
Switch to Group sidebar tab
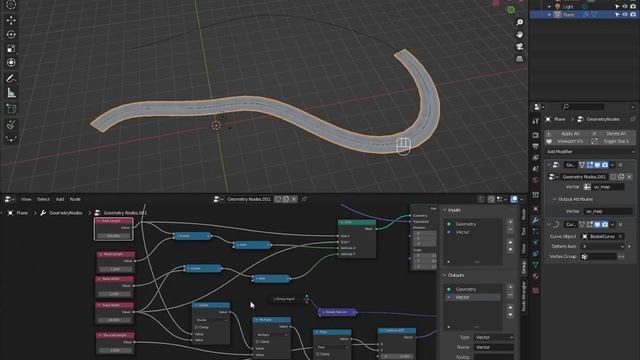click(x=524, y=268)
